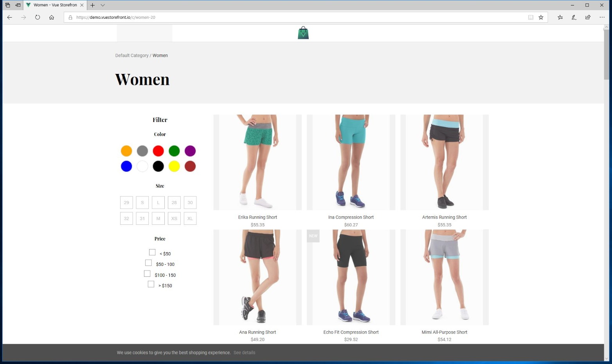The width and height of the screenshot is (612, 364).
Task: Filter by size 32
Action: coord(126,219)
